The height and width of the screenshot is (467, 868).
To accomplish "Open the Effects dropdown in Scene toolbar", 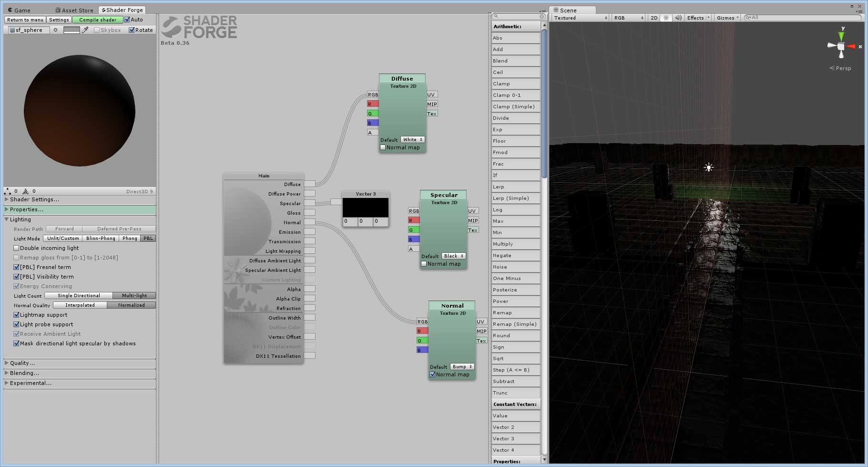I will [x=698, y=18].
